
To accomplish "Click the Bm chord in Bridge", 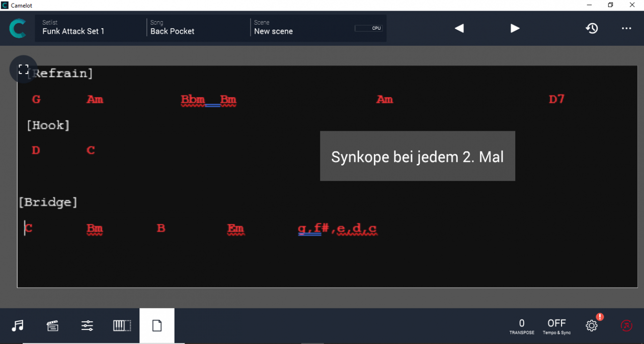I will [x=95, y=229].
